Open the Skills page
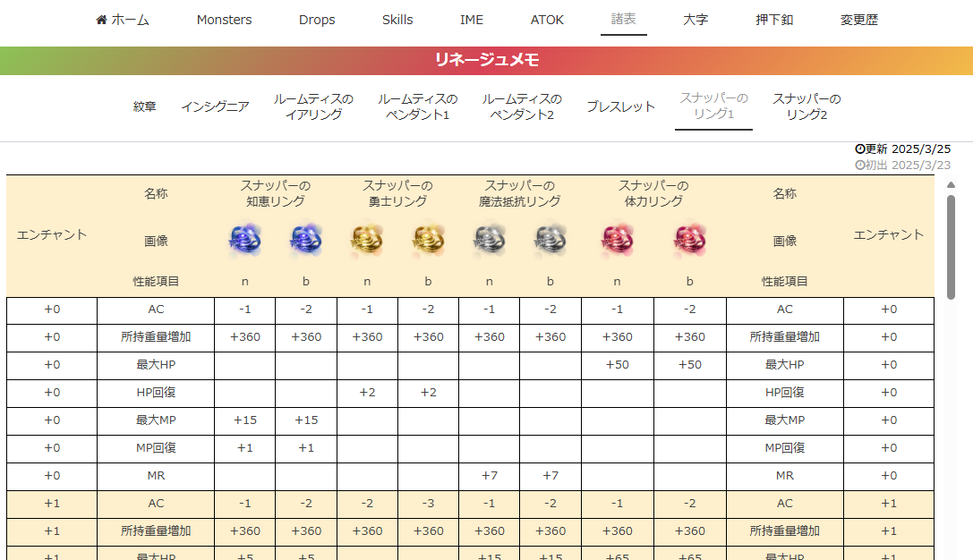 [397, 20]
